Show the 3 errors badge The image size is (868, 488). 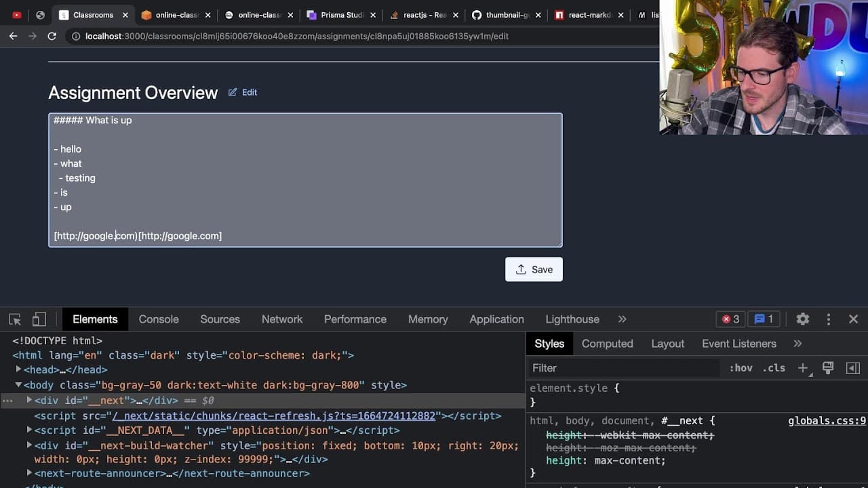pos(730,319)
